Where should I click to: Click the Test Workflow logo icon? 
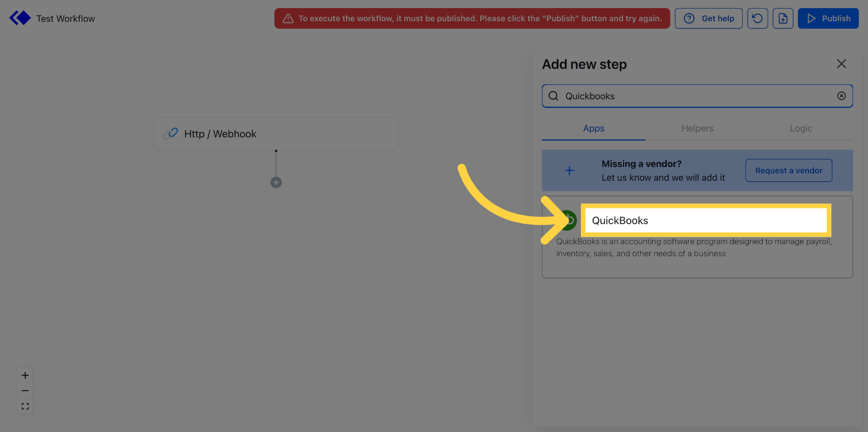[19, 18]
